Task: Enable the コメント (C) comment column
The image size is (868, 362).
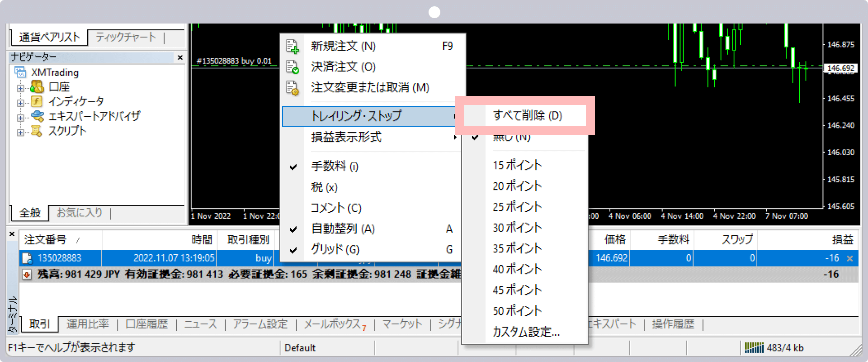Action: pyautogui.click(x=372, y=208)
